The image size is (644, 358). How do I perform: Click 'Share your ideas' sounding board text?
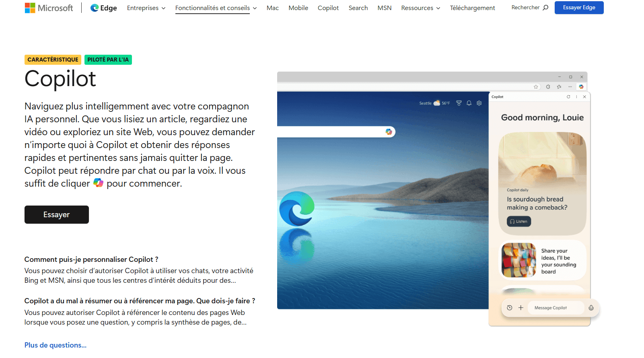coord(559,261)
